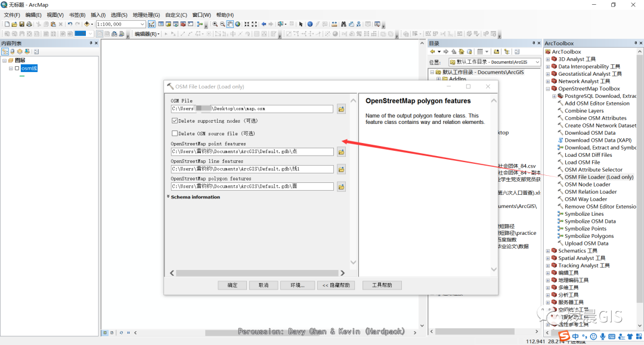Collapse OpenStreetMap Toolbox node
Screen dimensions: 644x345
tap(548, 89)
